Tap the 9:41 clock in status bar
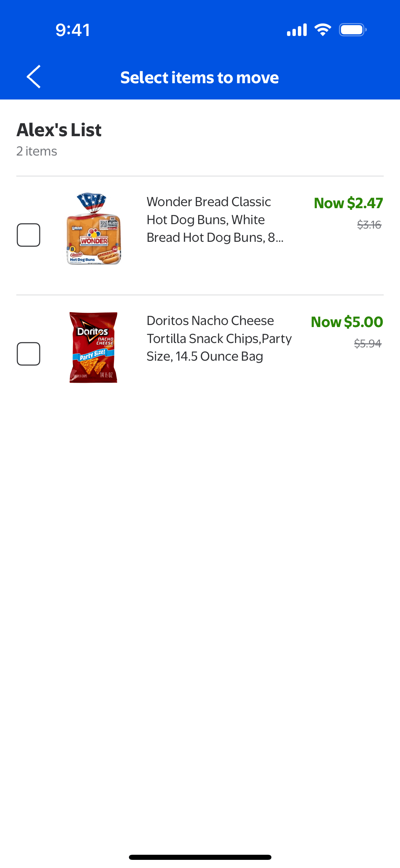Screen dimensions: 400x868 pos(73,30)
